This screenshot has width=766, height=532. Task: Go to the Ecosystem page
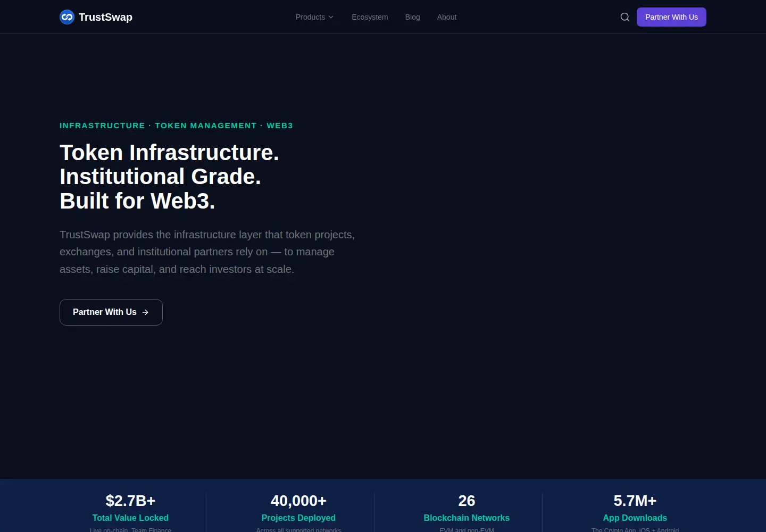click(x=370, y=17)
